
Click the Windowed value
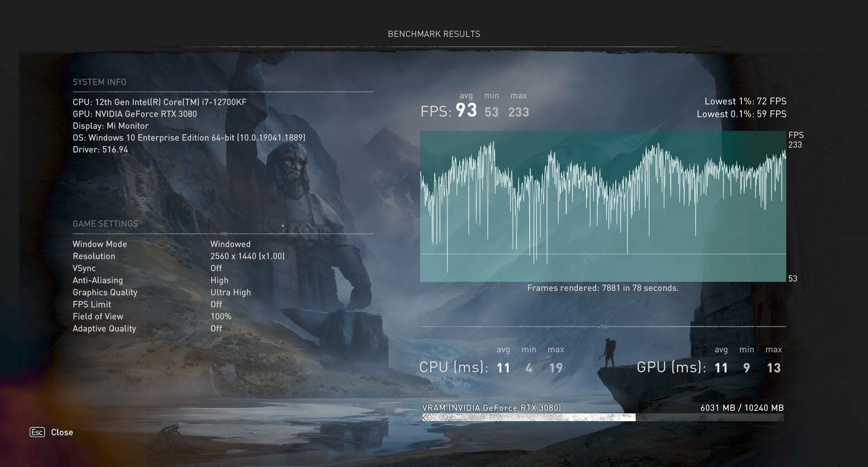[x=231, y=244]
